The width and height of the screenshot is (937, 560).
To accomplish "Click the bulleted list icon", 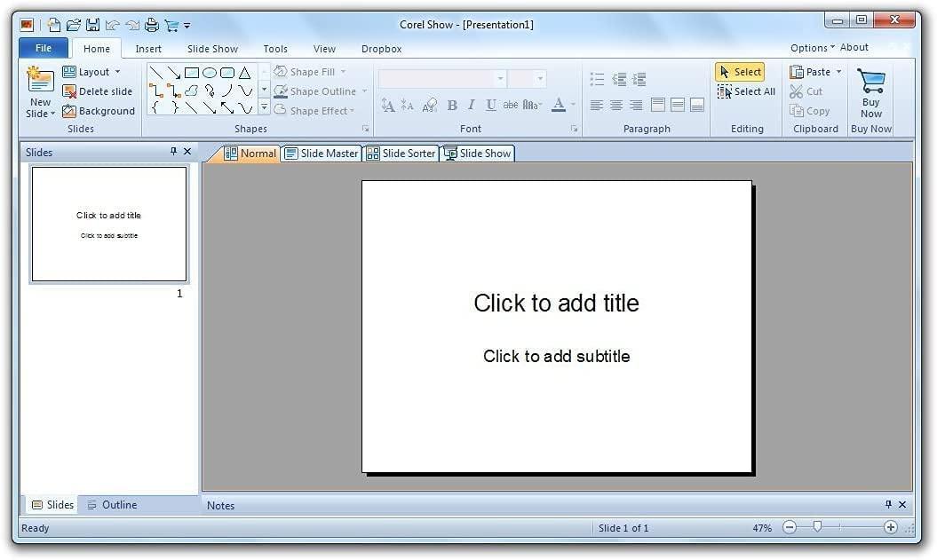I will [596, 78].
